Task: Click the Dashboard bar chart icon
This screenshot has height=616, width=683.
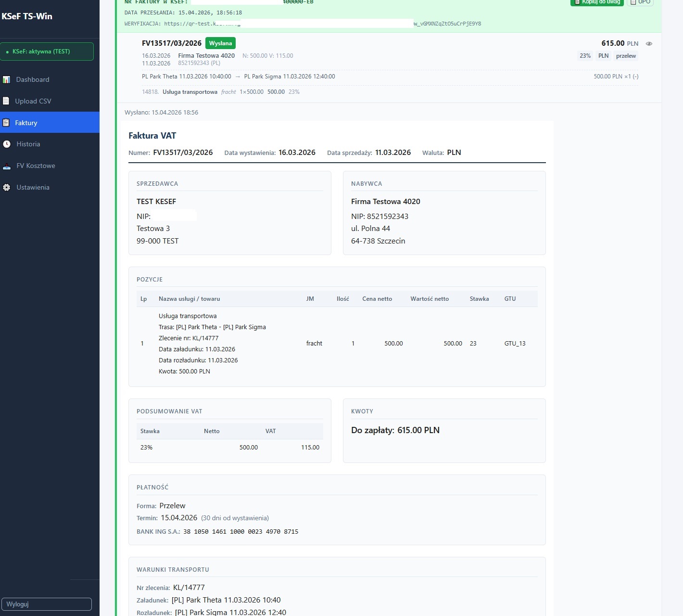Action: coord(6,80)
